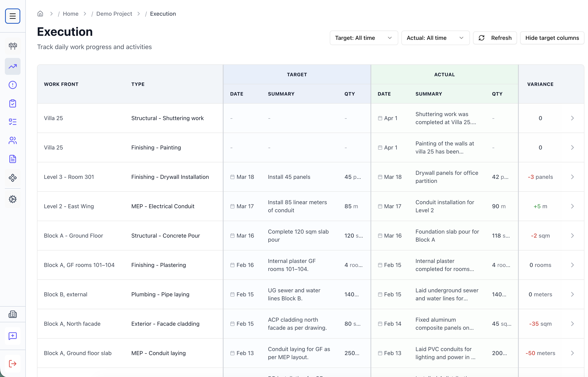Open the Target: All time dropdown

(364, 38)
